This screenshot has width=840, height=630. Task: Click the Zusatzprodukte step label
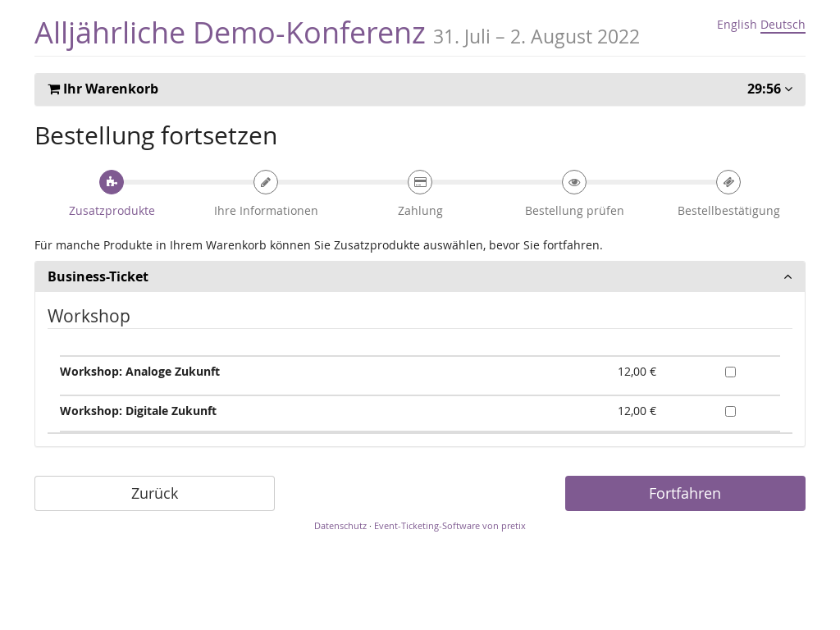[112, 211]
